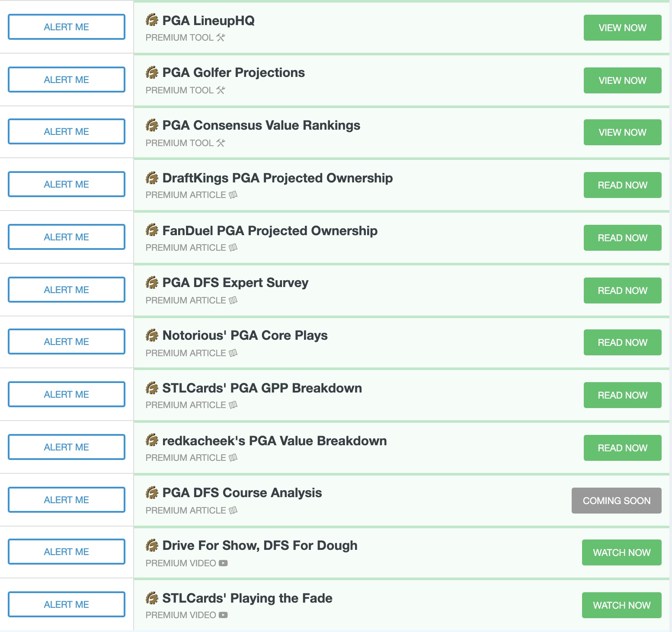Image resolution: width=672 pixels, height=632 pixels.
Task: Click article book icon under DraftKings PGA Projected Ownership
Action: 233,195
